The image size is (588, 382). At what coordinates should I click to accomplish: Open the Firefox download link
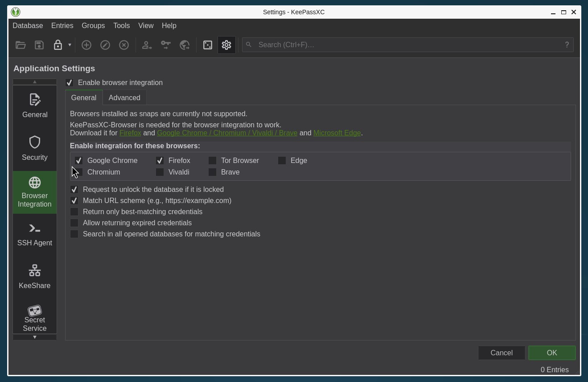(x=130, y=133)
